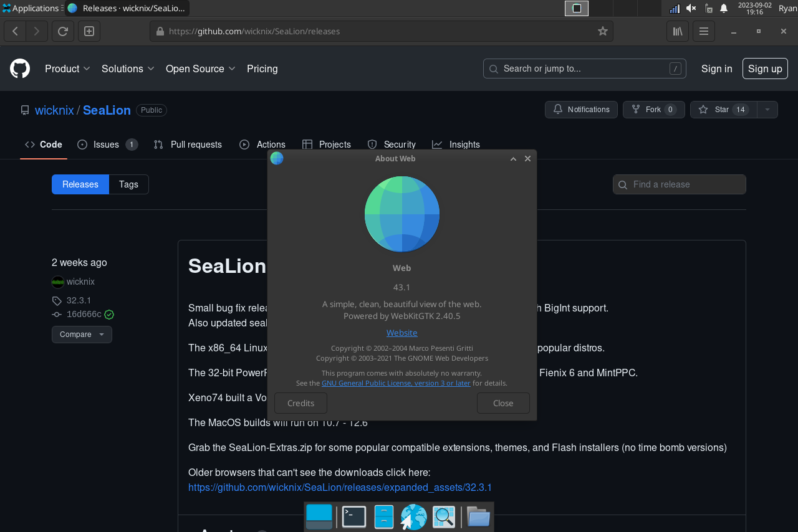Switch to the Code tab
Viewport: 798px width, 532px height.
pyautogui.click(x=44, y=145)
